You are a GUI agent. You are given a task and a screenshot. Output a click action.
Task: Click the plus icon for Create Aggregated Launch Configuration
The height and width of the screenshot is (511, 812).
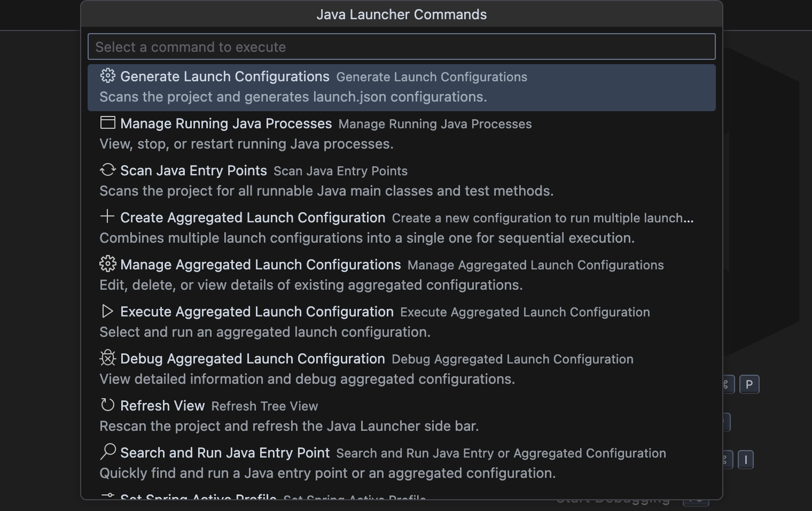coord(107,216)
